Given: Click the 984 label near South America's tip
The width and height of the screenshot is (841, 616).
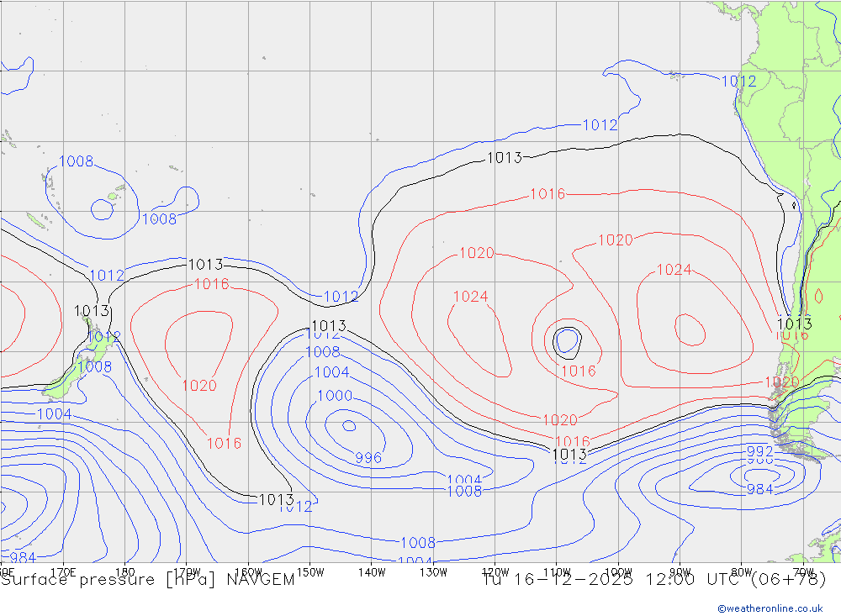Looking at the screenshot, I should [x=760, y=489].
